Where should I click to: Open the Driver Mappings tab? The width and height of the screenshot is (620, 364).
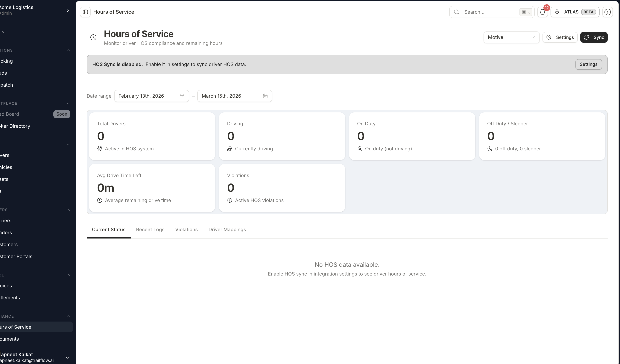[x=227, y=230]
